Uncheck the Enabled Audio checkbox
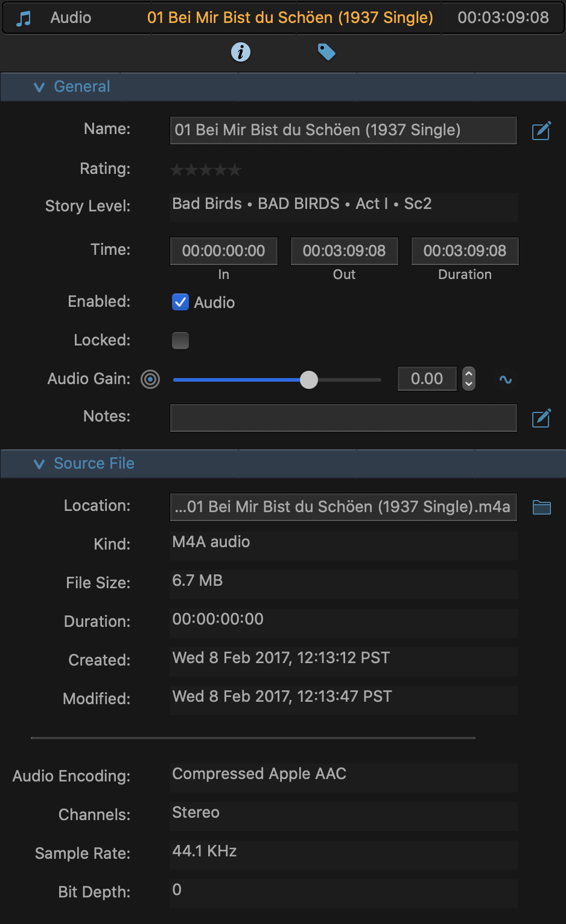The width and height of the screenshot is (566, 924). (x=180, y=302)
